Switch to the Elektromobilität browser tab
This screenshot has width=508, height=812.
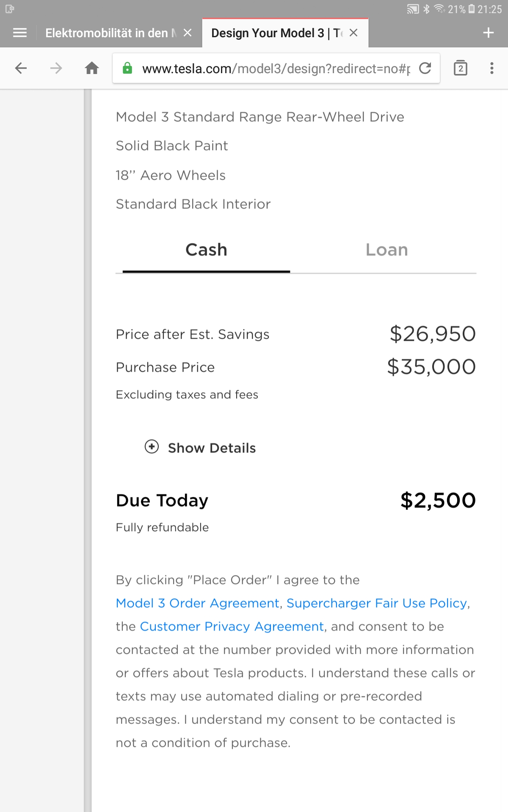(x=108, y=33)
